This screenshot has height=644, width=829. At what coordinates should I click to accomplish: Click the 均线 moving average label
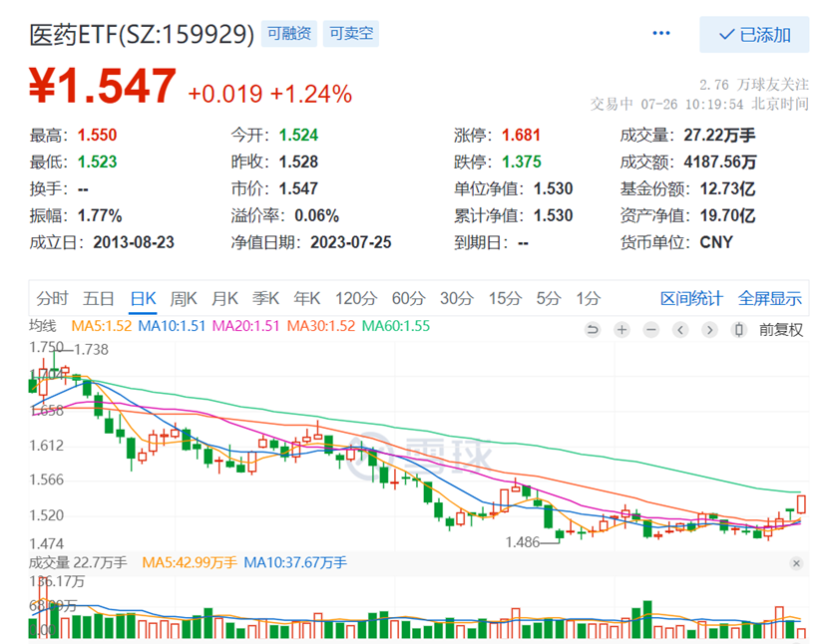click(42, 326)
